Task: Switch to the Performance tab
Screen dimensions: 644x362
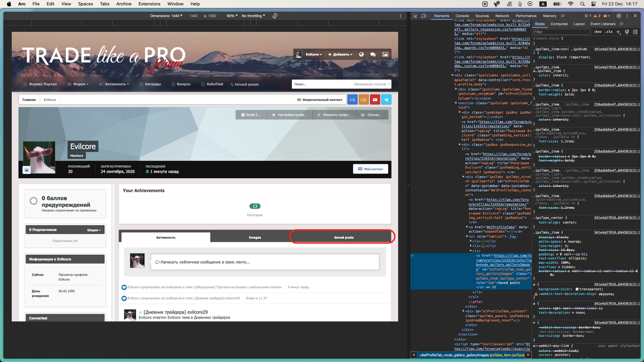Action: tap(526, 16)
